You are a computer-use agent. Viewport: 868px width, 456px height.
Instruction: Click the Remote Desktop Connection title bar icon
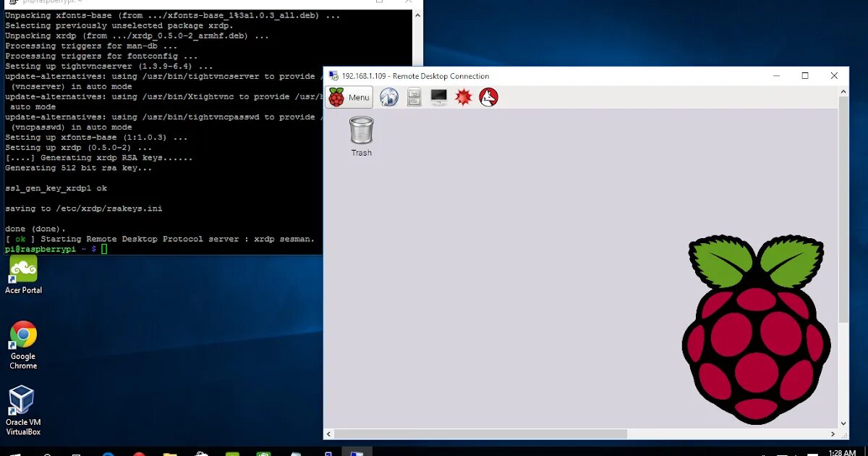click(x=333, y=76)
